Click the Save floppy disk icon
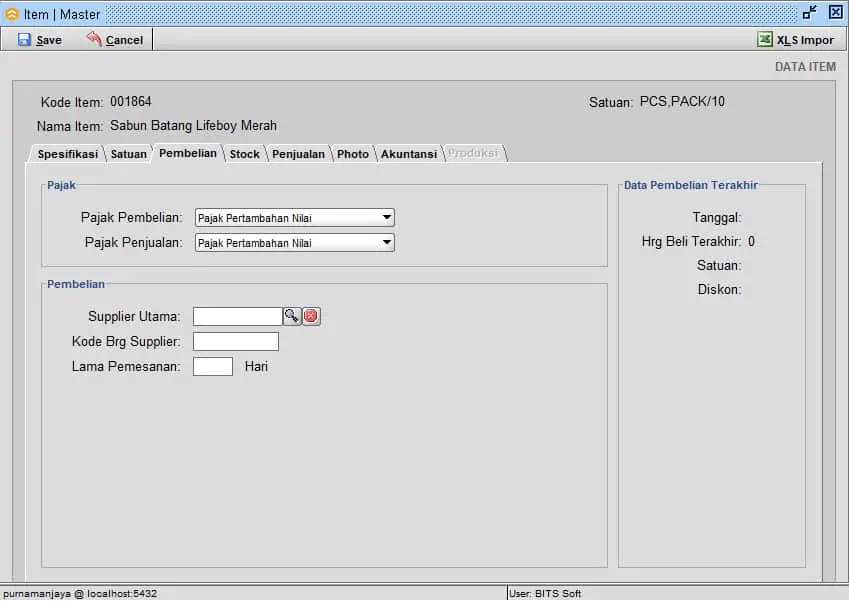Image resolution: width=849 pixels, height=602 pixels. tap(24, 40)
